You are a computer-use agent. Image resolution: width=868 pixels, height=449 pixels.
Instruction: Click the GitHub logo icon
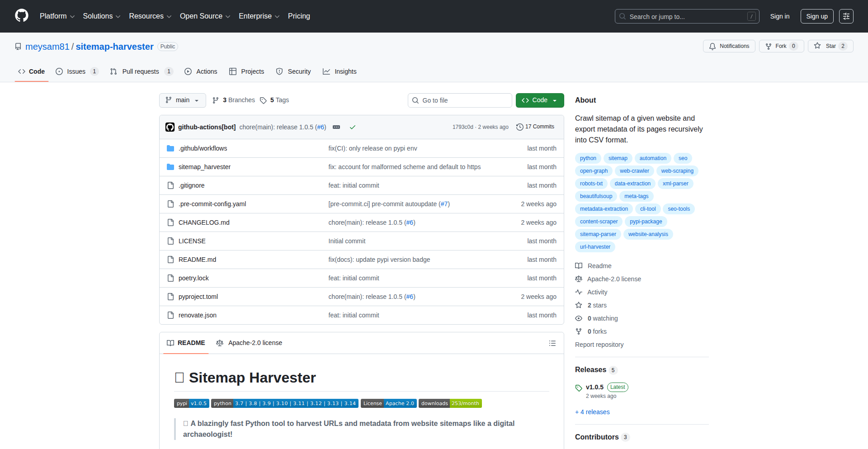(x=22, y=16)
